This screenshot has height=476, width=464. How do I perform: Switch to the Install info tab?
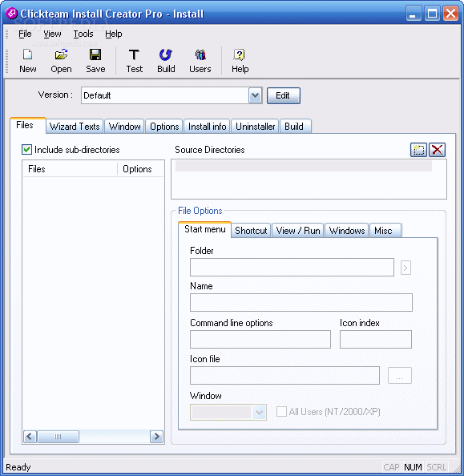tap(207, 127)
